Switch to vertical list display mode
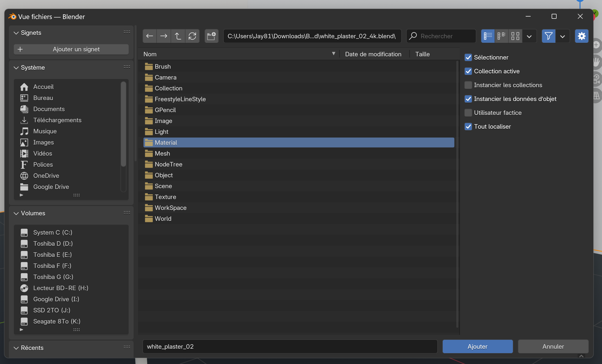The height and width of the screenshot is (364, 602). [x=488, y=36]
